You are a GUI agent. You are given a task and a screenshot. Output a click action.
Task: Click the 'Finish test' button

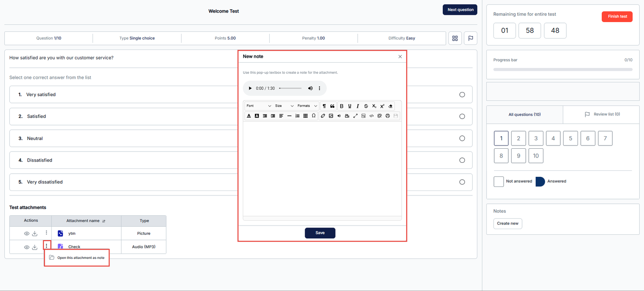point(617,16)
